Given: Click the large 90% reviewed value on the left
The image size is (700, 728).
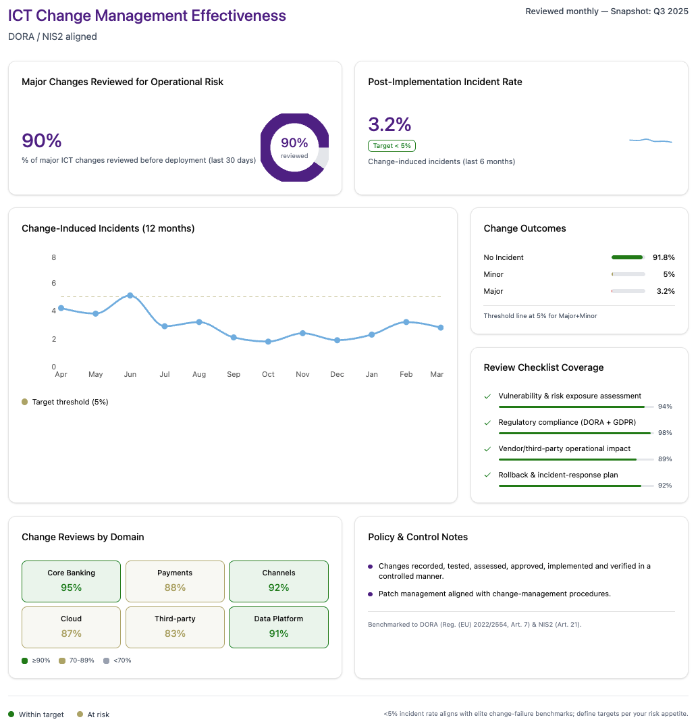Looking at the screenshot, I should [42, 140].
